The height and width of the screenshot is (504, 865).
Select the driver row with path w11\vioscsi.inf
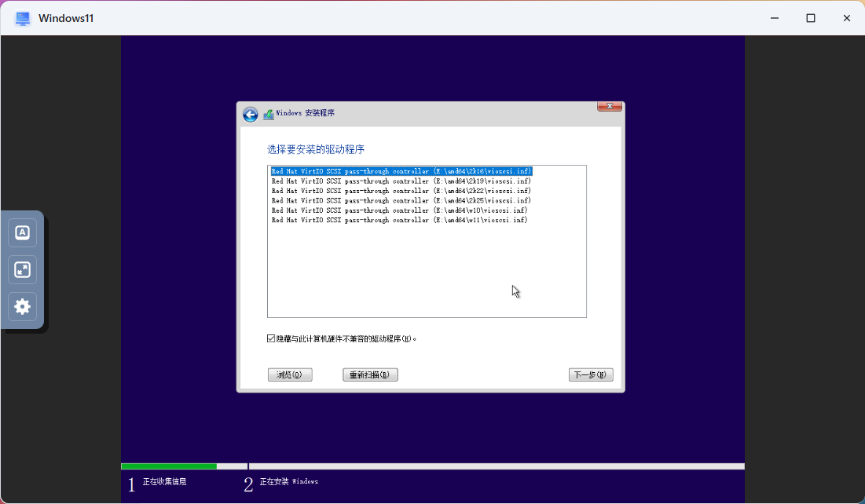[399, 220]
